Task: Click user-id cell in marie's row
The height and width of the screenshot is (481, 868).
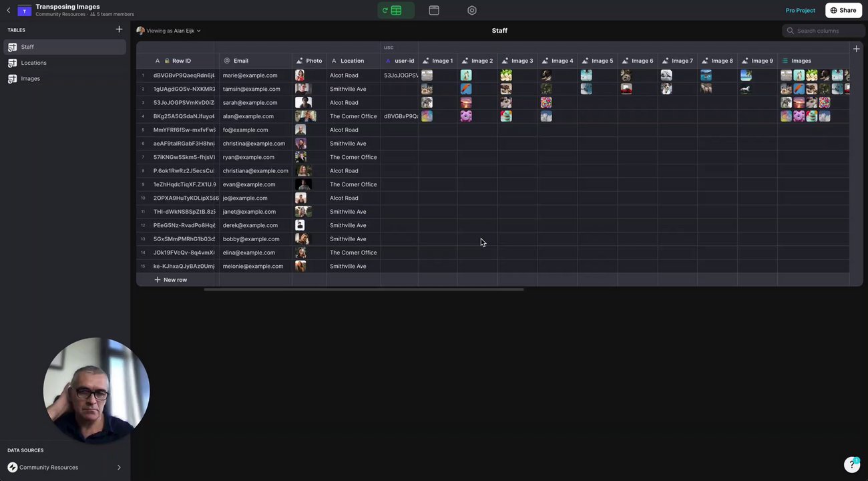Action: (399, 75)
